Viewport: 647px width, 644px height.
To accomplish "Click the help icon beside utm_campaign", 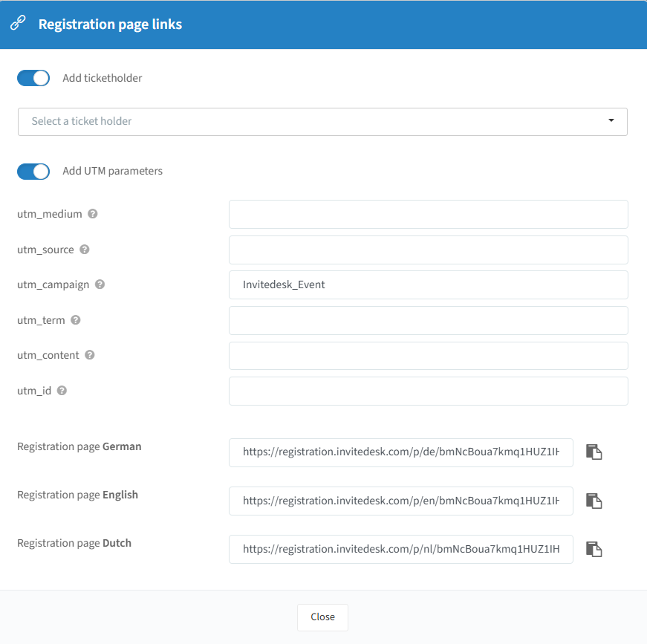I will click(x=100, y=284).
